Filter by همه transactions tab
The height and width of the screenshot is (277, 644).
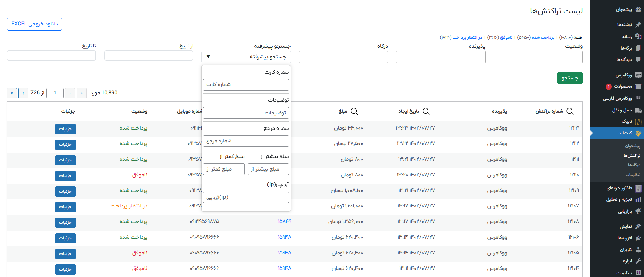[x=577, y=37]
